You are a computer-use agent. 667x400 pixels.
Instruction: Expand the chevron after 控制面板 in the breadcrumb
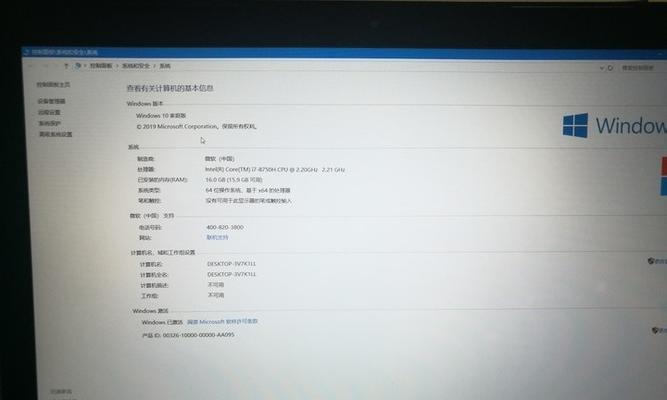pyautogui.click(x=117, y=66)
